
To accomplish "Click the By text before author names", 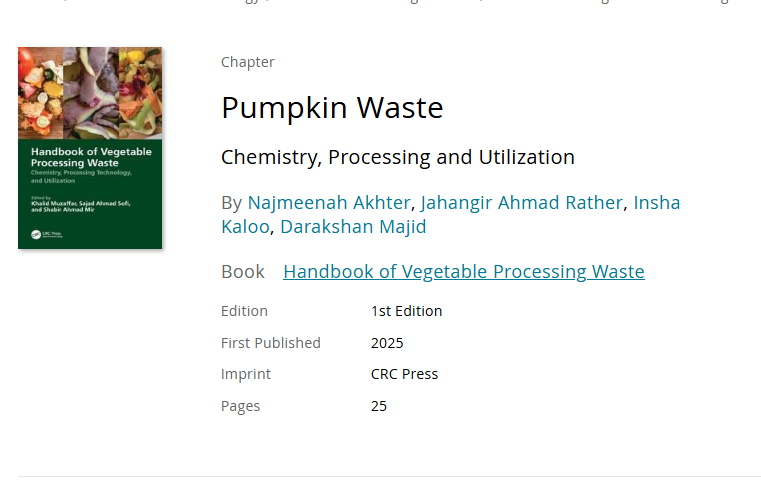I will (231, 203).
